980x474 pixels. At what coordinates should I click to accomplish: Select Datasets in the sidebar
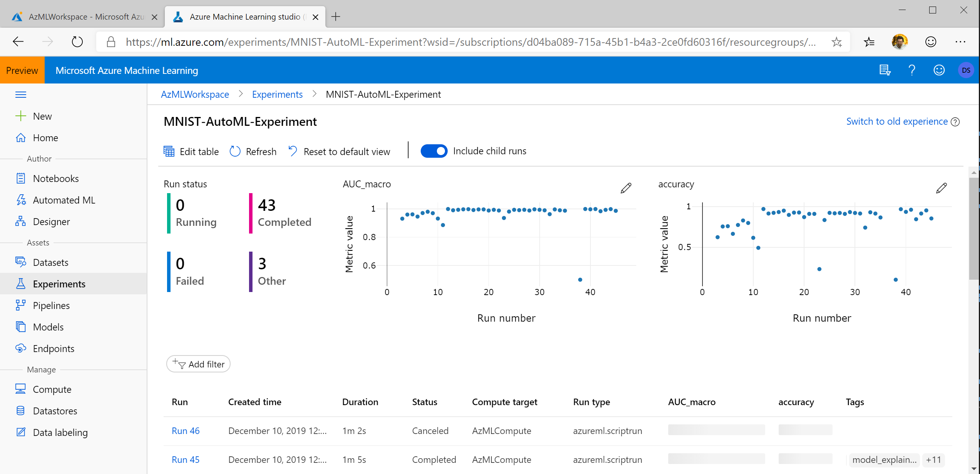pos(50,262)
